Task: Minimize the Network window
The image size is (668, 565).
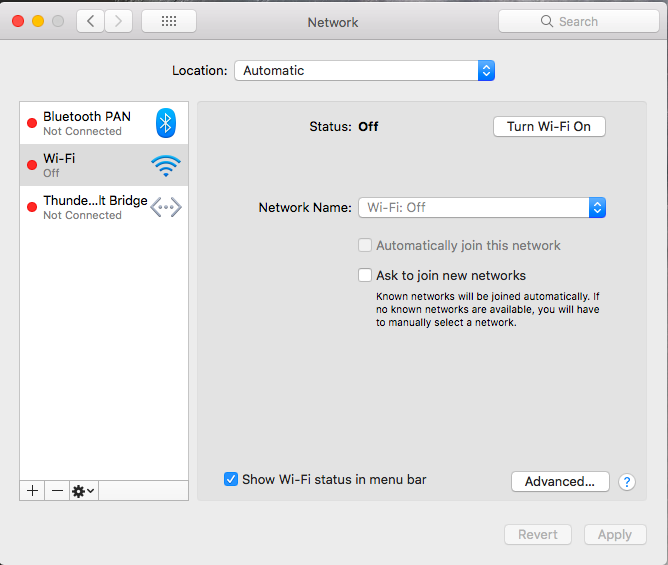Action: pos(38,21)
